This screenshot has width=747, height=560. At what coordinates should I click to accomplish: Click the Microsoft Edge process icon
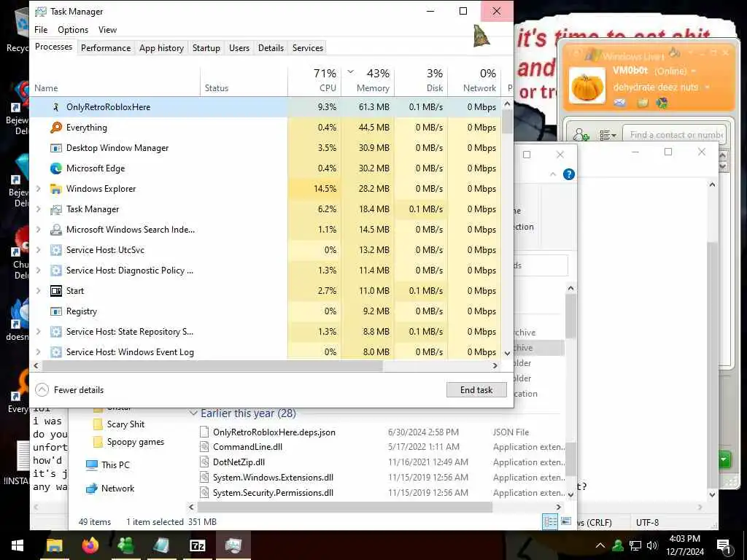pyautogui.click(x=55, y=168)
